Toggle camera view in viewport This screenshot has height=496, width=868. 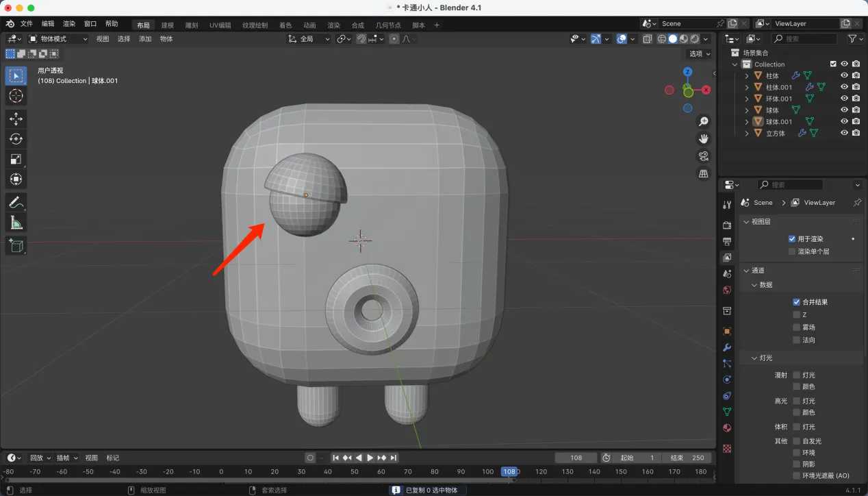(703, 156)
